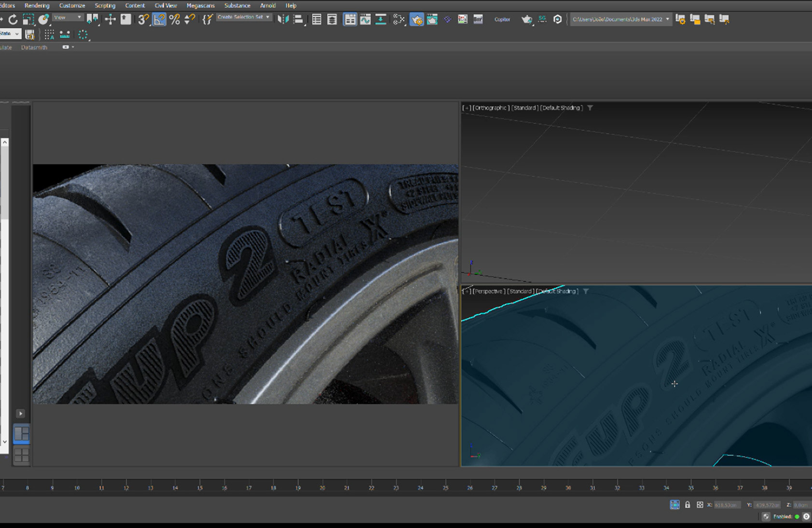Viewport: 812px width, 528px height.
Task: Toggle Spinner Snap
Action: click(190, 19)
